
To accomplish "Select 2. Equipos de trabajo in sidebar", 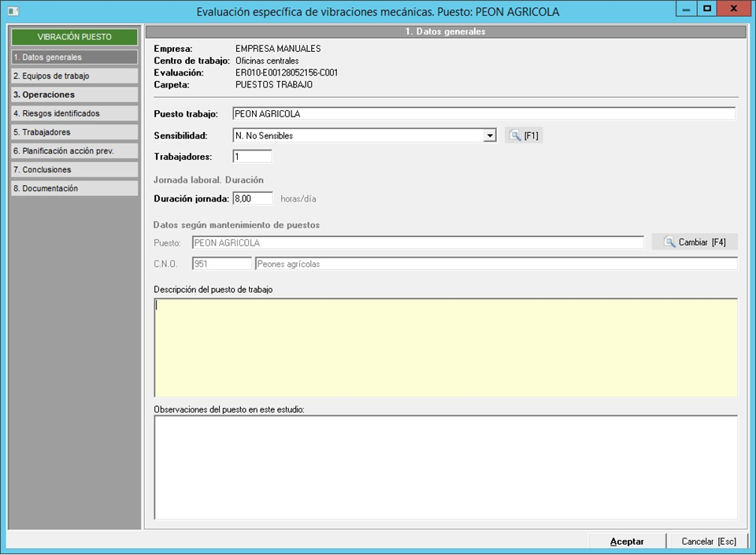I will tap(74, 76).
